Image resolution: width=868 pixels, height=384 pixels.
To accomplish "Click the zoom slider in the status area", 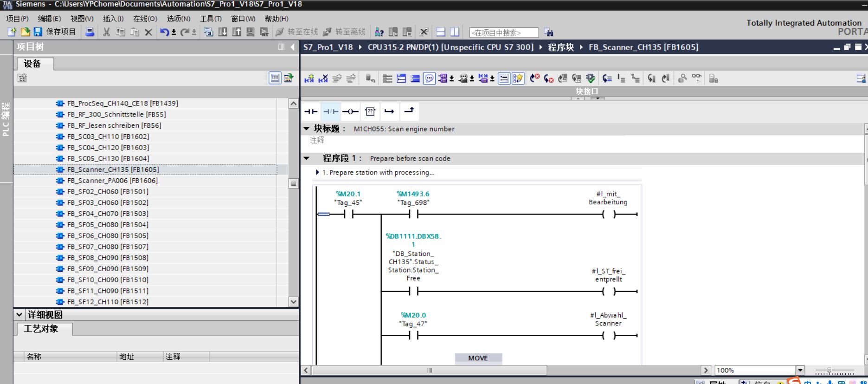I will point(829,371).
